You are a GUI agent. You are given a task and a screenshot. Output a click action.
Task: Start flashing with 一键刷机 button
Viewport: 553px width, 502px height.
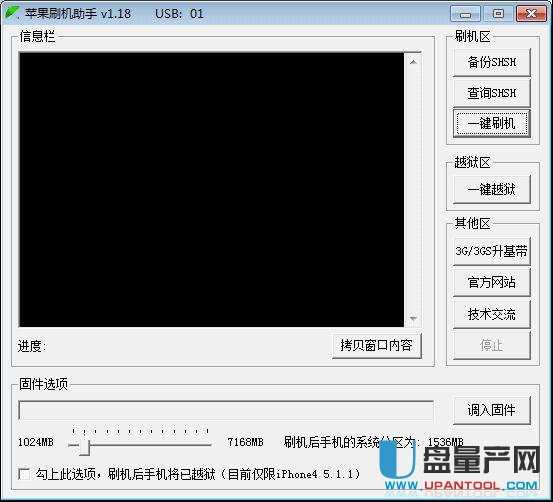[492, 123]
